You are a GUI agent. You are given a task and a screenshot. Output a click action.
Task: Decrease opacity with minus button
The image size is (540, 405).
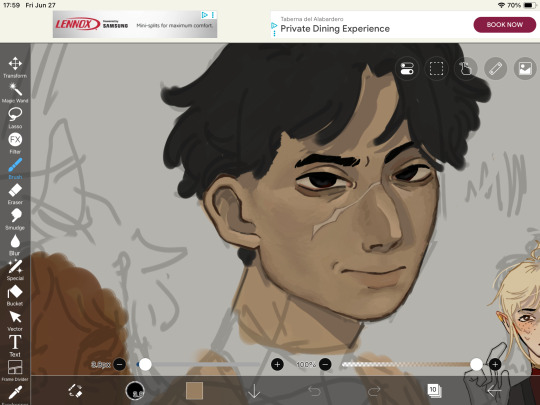(325, 364)
